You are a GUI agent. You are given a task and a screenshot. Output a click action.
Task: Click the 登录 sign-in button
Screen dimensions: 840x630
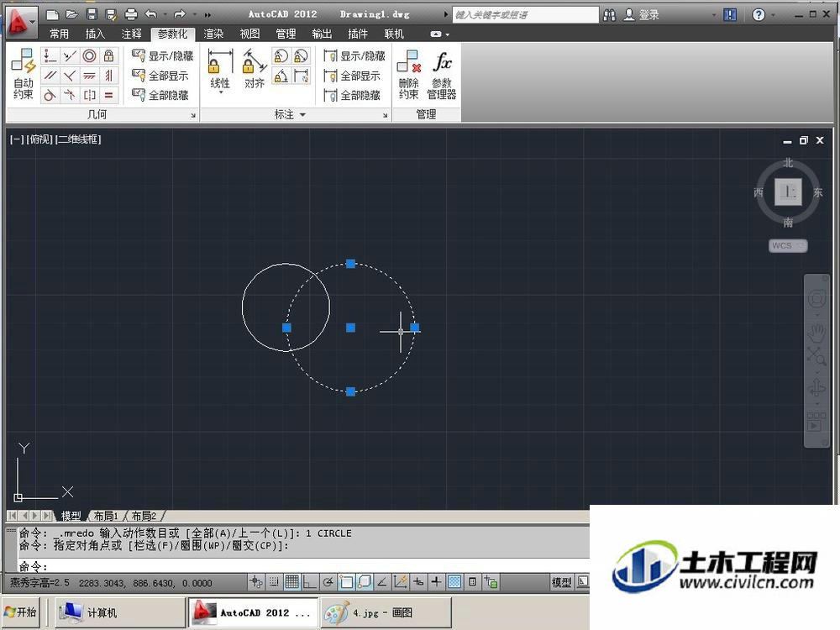(x=642, y=15)
